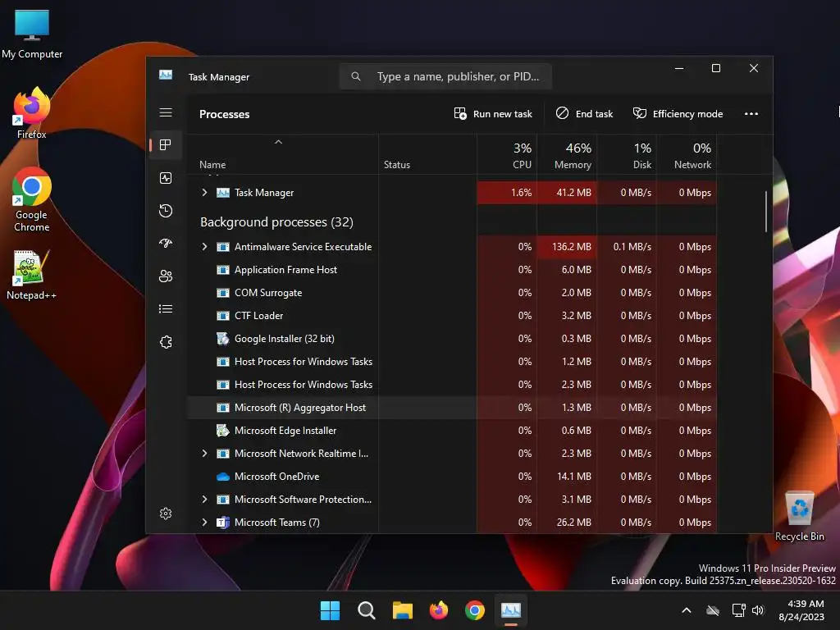This screenshot has width=840, height=630.
Task: Click the Task Manager taskbar button
Action: 510,610
